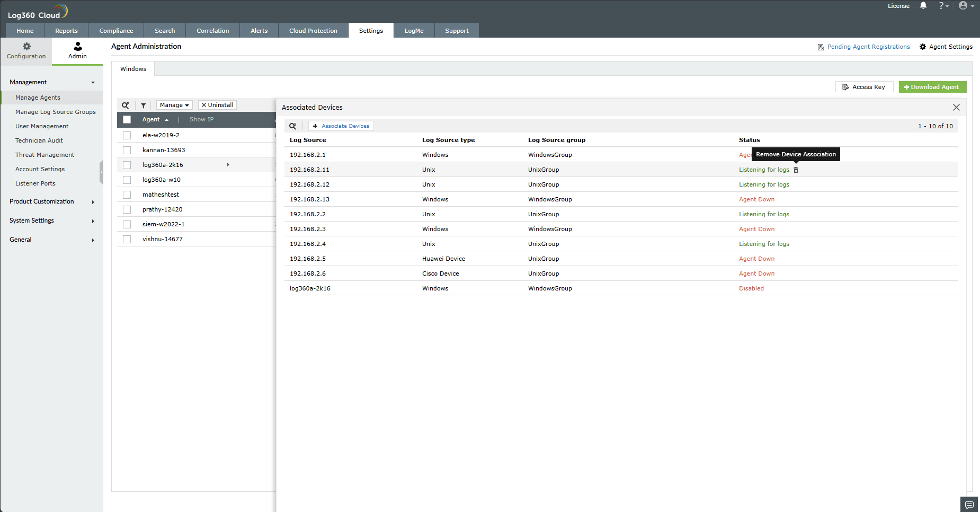Viewport: 980px width, 512px height.
Task: Open the notifications bell icon
Action: click(923, 6)
